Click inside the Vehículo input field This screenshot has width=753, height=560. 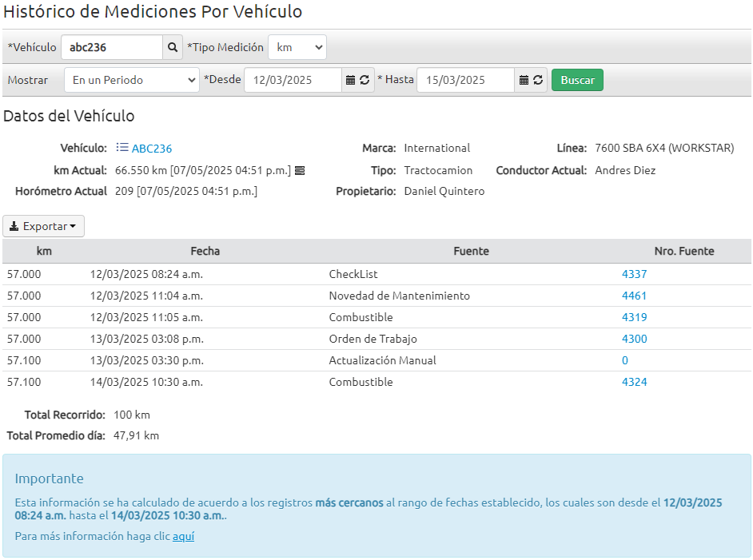point(112,47)
